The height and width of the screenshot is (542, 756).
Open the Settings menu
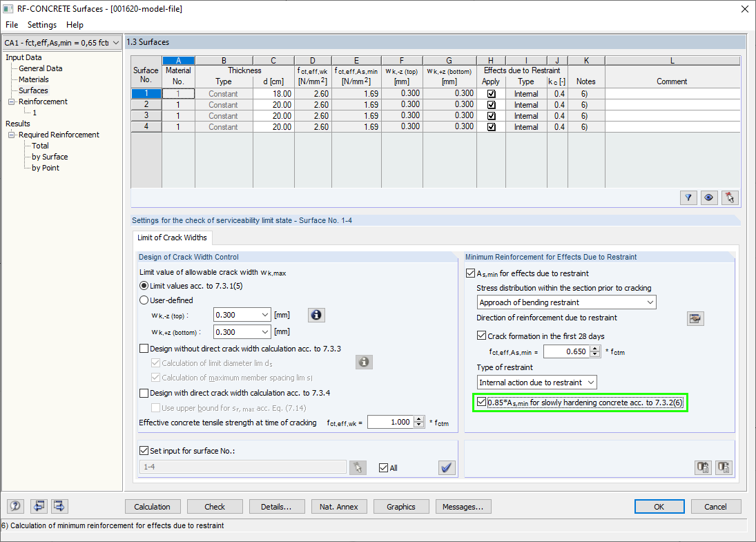tap(41, 24)
